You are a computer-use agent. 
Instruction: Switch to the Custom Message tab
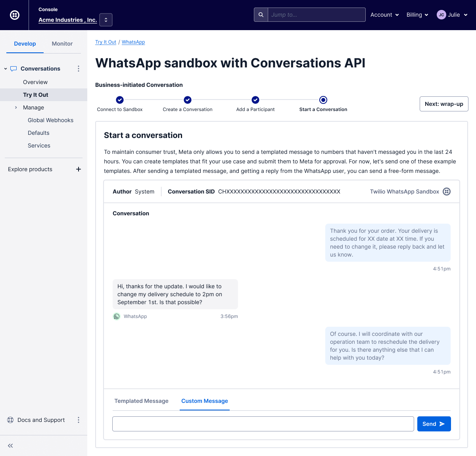(x=205, y=401)
